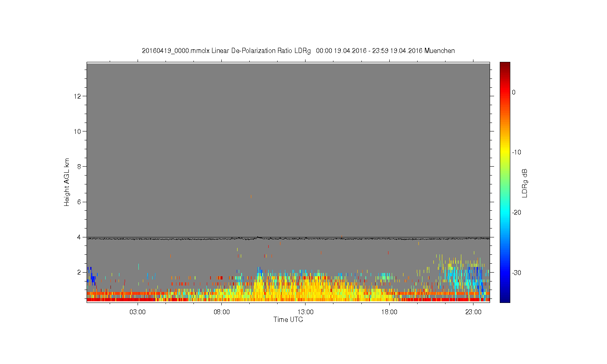Screen dimensions: 607x364
Task: Click the colorbar tick label -30
Action: pos(517,273)
